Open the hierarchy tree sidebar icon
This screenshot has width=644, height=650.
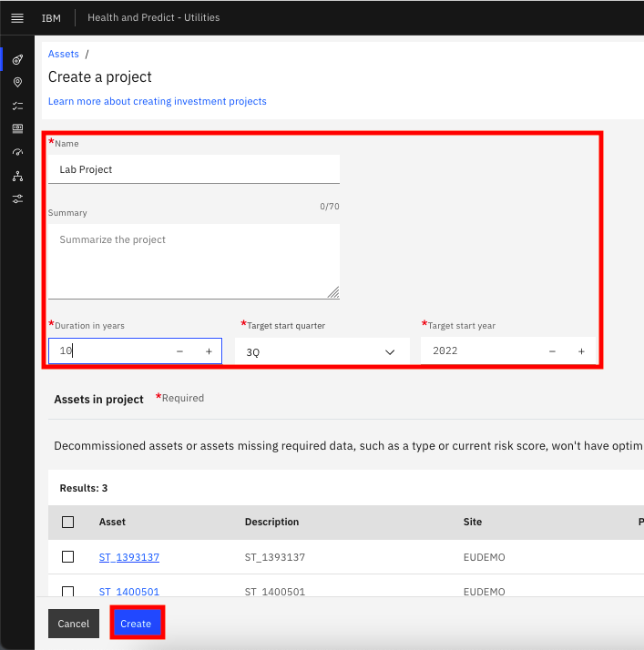[17, 176]
